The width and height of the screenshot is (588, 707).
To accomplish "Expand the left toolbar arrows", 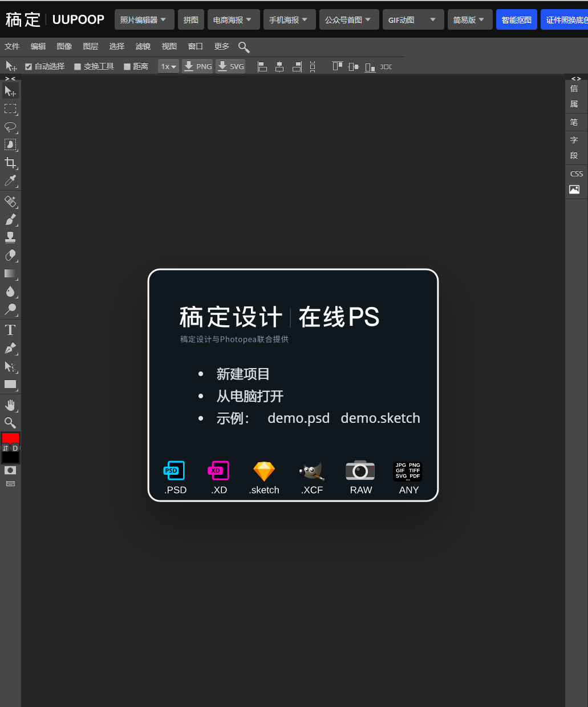I will pyautogui.click(x=10, y=79).
